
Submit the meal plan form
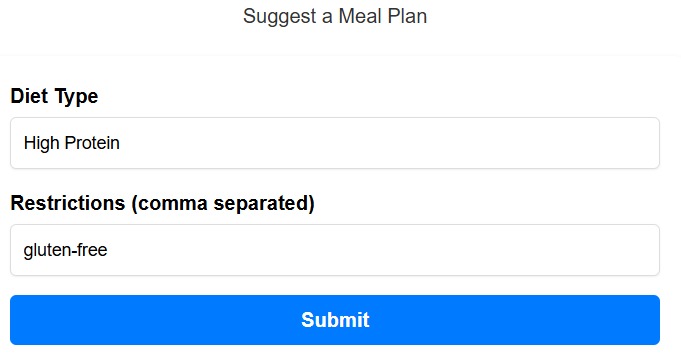(x=335, y=320)
